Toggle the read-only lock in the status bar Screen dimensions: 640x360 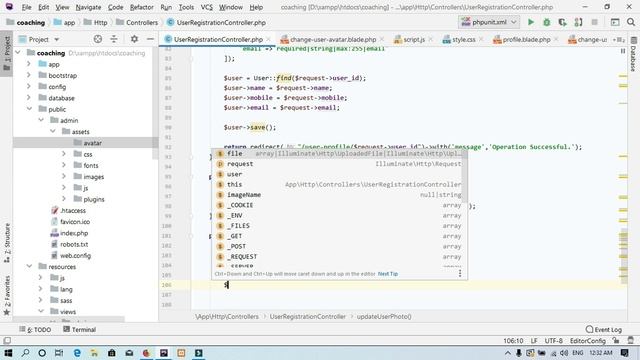coord(616,340)
